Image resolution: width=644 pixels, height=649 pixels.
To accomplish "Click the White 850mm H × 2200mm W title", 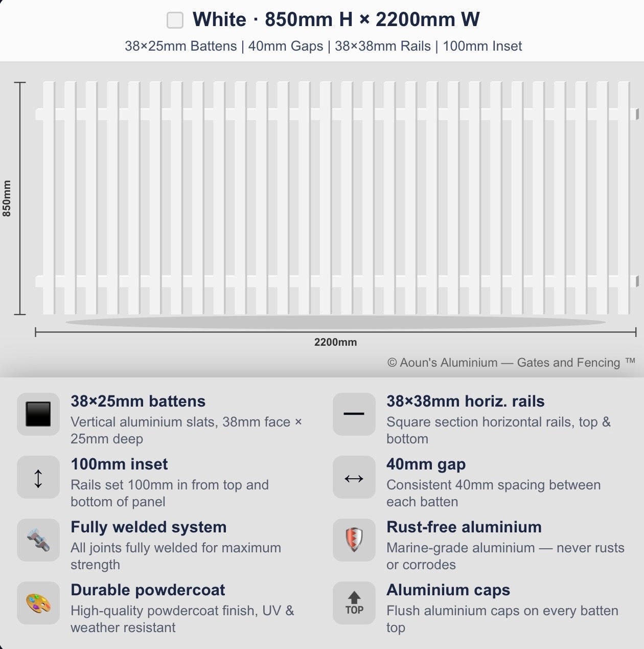I will coord(336,20).
